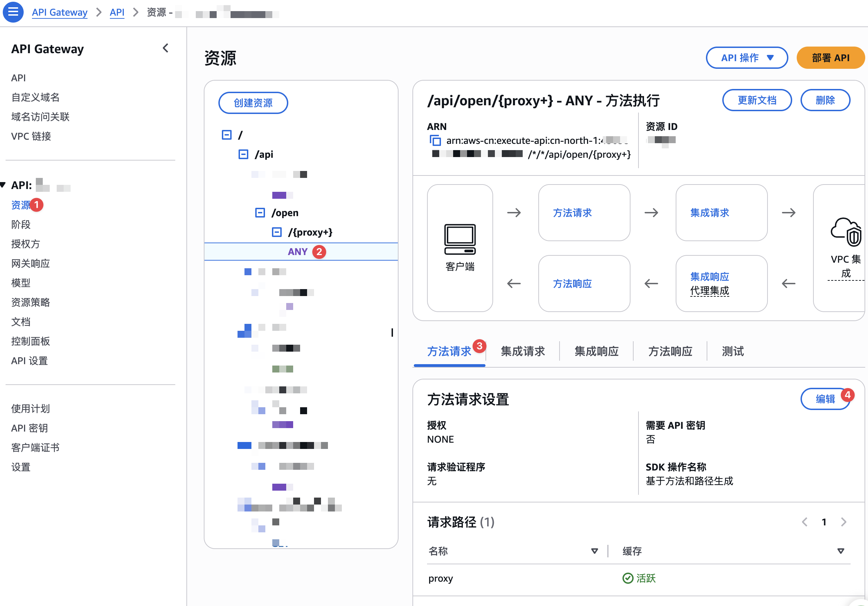Click the hamburger navigation menu icon
The image size is (868, 606).
pyautogui.click(x=13, y=12)
